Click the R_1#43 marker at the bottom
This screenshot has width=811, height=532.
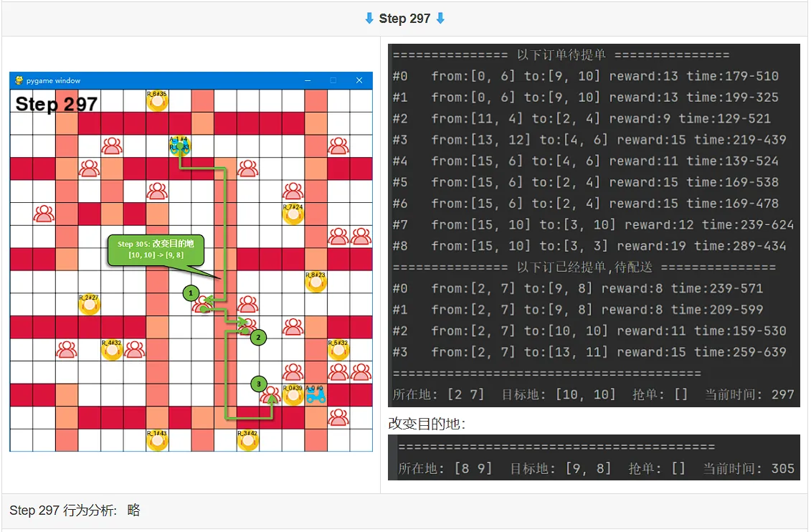[157, 440]
